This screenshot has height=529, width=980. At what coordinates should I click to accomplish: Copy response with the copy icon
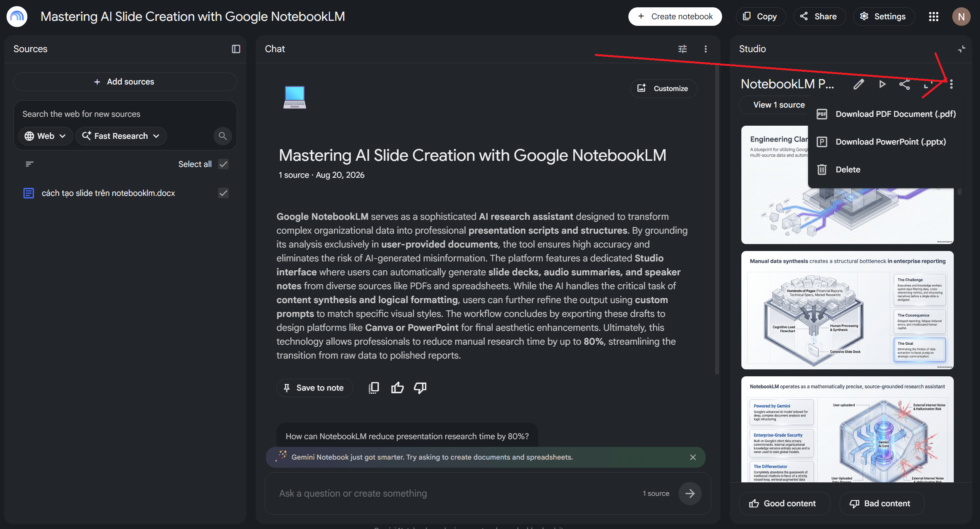(374, 388)
